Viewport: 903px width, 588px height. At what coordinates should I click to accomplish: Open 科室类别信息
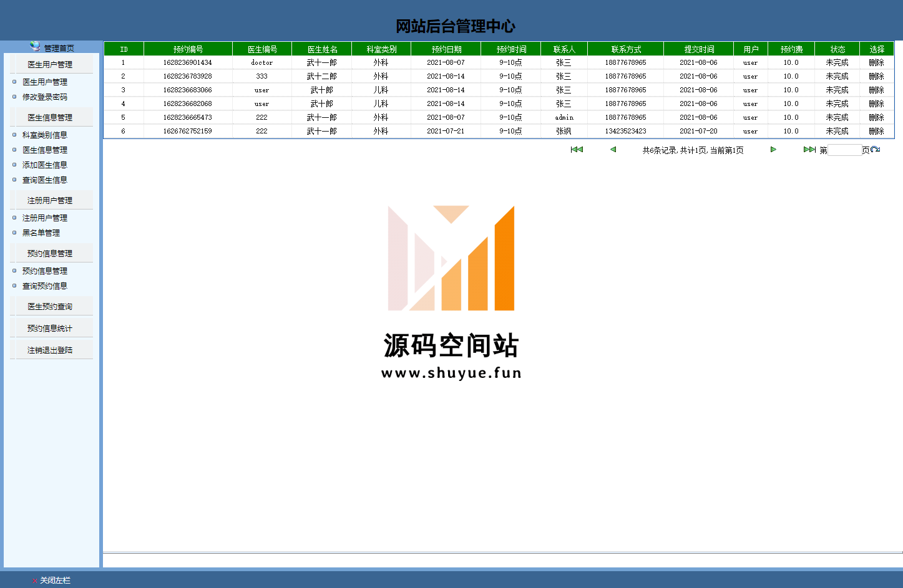click(45, 135)
